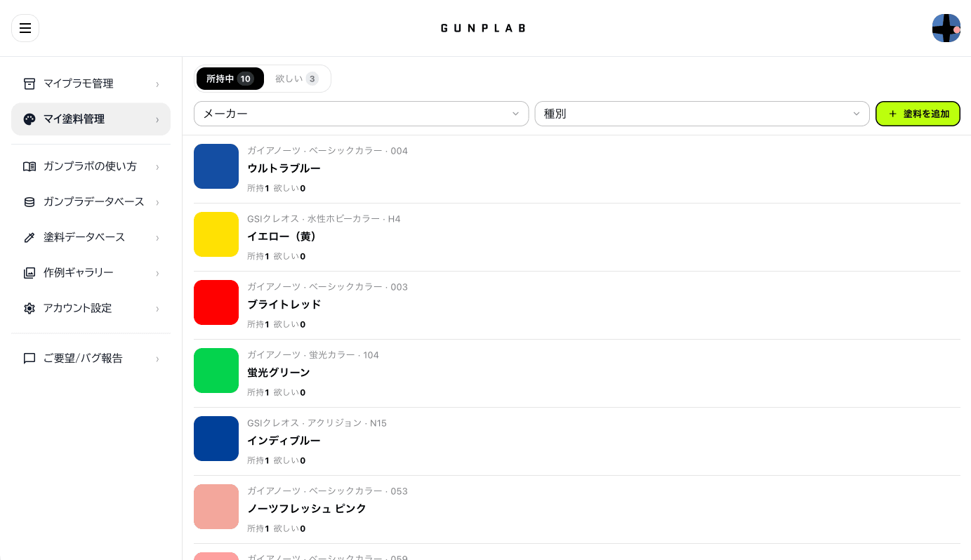Expand the 作例ギャラリー chevron

click(157, 273)
